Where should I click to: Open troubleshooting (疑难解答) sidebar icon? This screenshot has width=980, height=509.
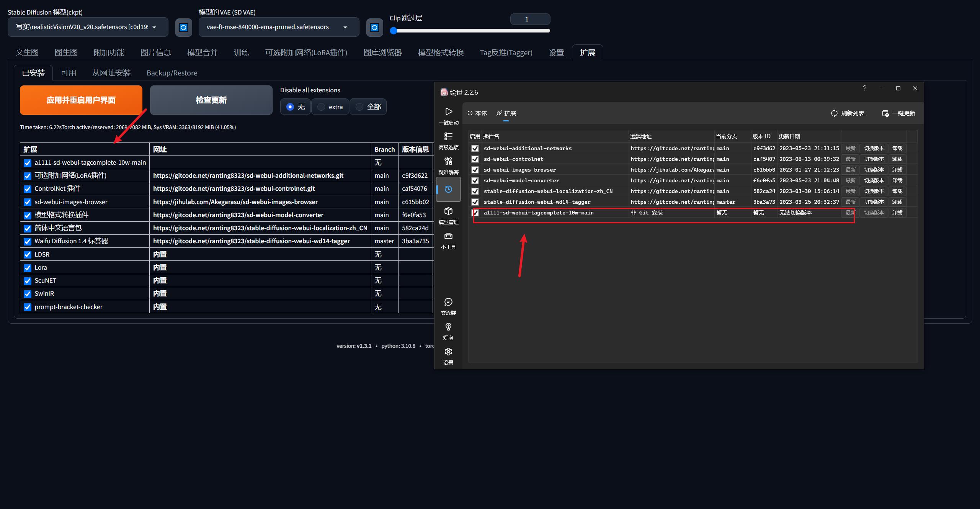(448, 162)
